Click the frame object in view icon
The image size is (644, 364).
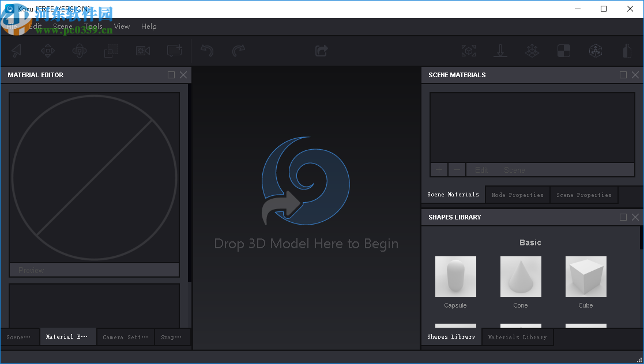pyautogui.click(x=469, y=51)
